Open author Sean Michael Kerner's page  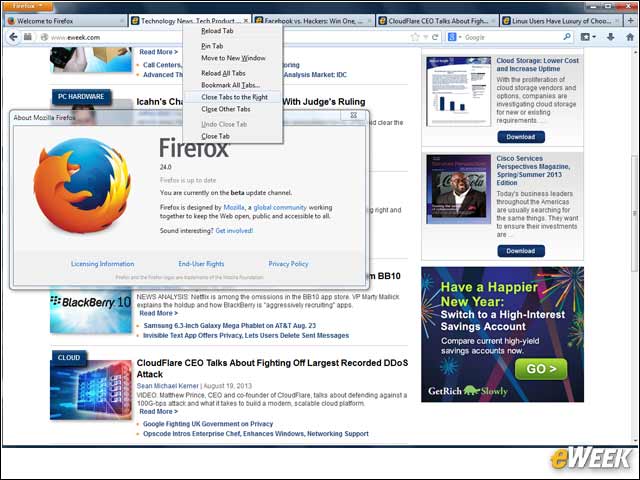(167, 386)
